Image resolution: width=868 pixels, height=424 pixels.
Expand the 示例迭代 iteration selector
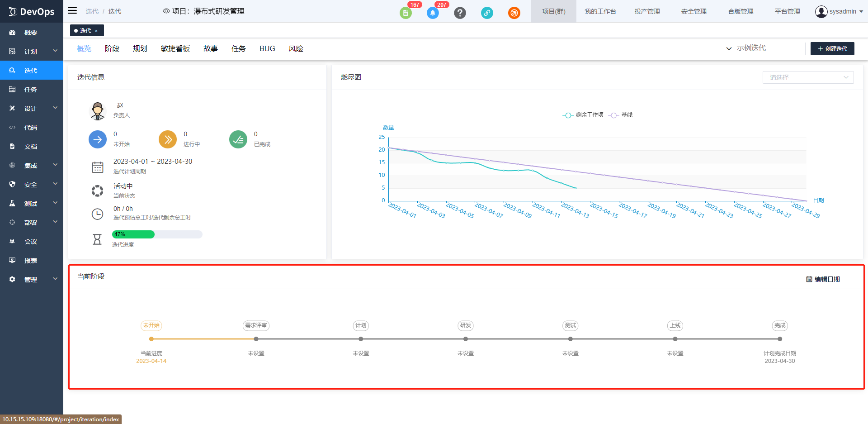[x=746, y=48]
